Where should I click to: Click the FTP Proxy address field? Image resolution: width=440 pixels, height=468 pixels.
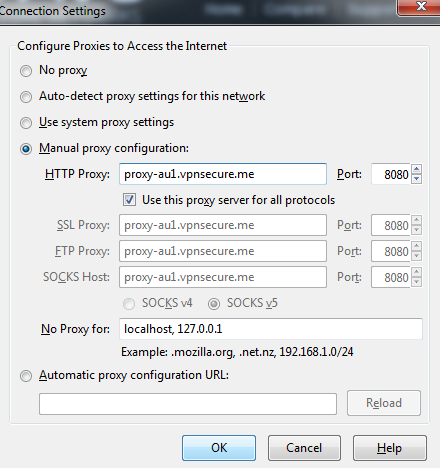(x=223, y=251)
